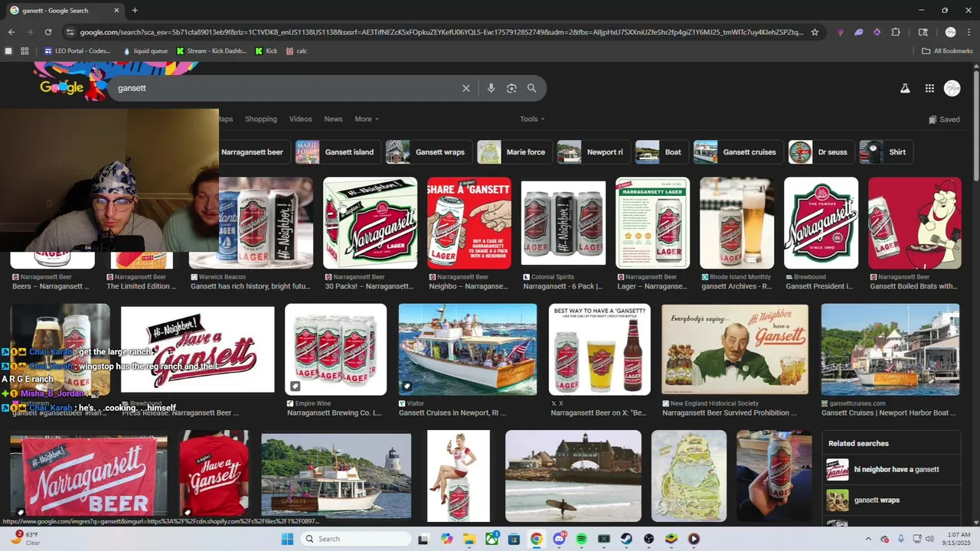Screen dimensions: 980x551
Task: Switch to the Shopping tab
Action: click(x=261, y=119)
